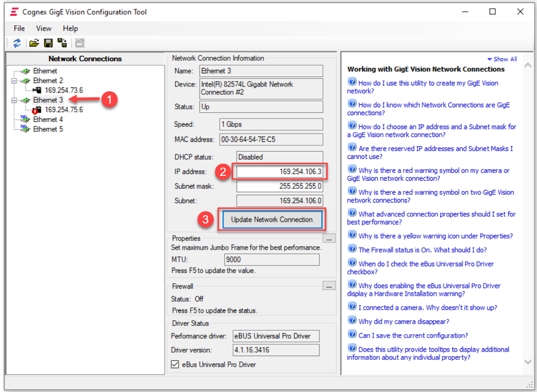Click into the IP address field

[279, 172]
